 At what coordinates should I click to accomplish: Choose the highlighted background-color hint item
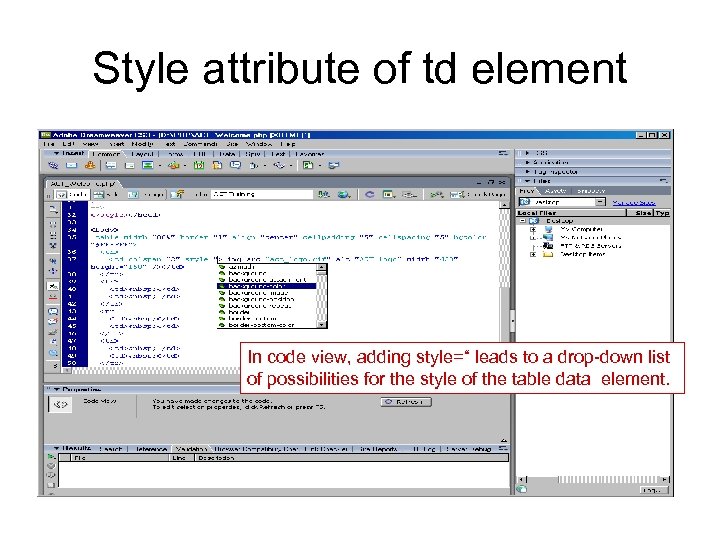267,286
